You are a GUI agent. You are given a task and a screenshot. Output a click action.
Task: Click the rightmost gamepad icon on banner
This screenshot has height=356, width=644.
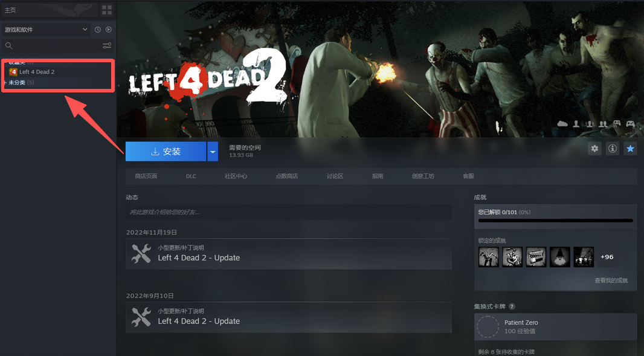(630, 123)
